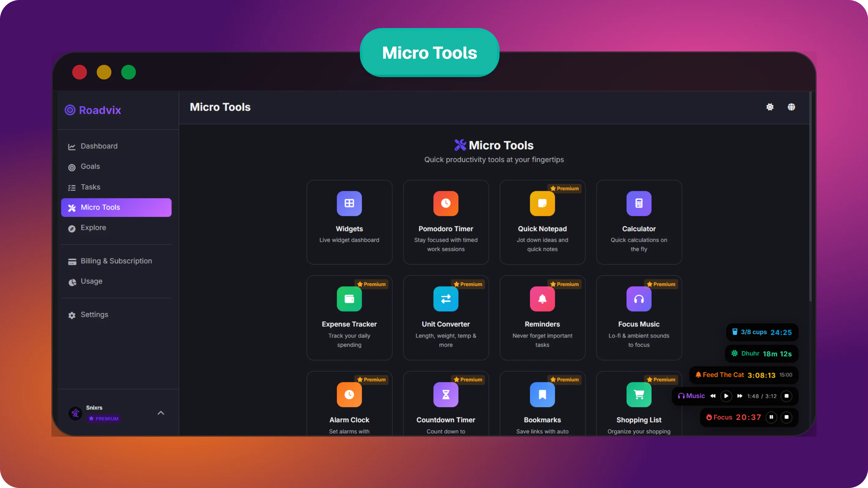Stop the Focus timer widget

(x=787, y=417)
